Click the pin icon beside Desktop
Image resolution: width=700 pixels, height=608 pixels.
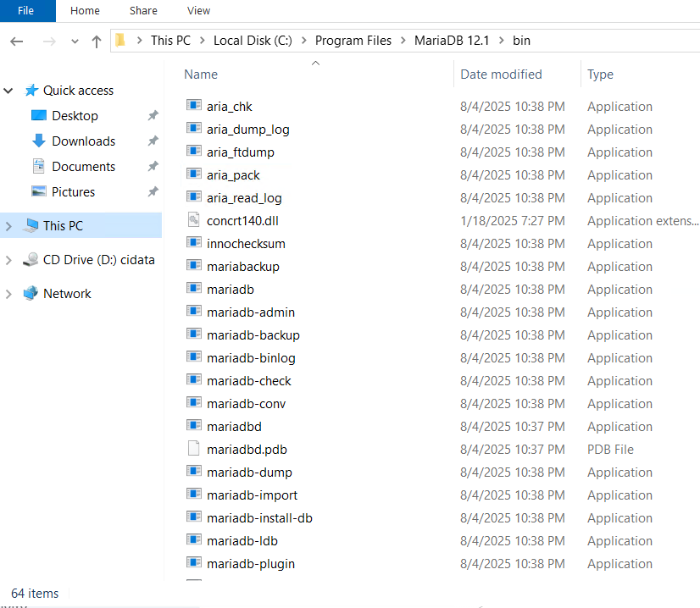pyautogui.click(x=153, y=115)
